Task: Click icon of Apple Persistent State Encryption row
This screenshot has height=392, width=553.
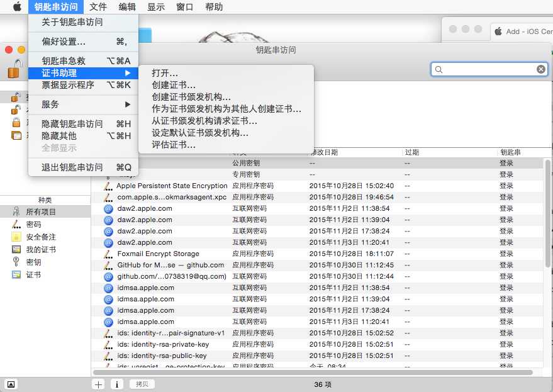Action: [x=108, y=186]
